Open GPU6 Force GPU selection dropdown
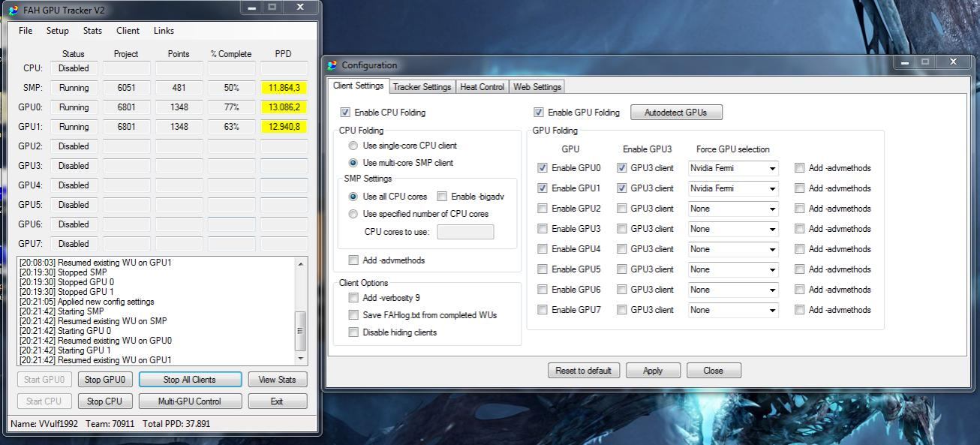The height and width of the screenshot is (445, 980). click(733, 290)
